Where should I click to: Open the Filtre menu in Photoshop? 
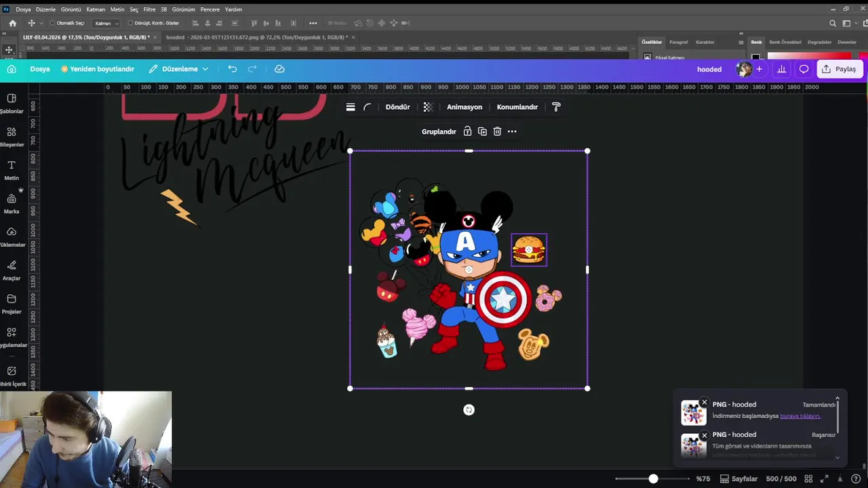click(x=149, y=9)
